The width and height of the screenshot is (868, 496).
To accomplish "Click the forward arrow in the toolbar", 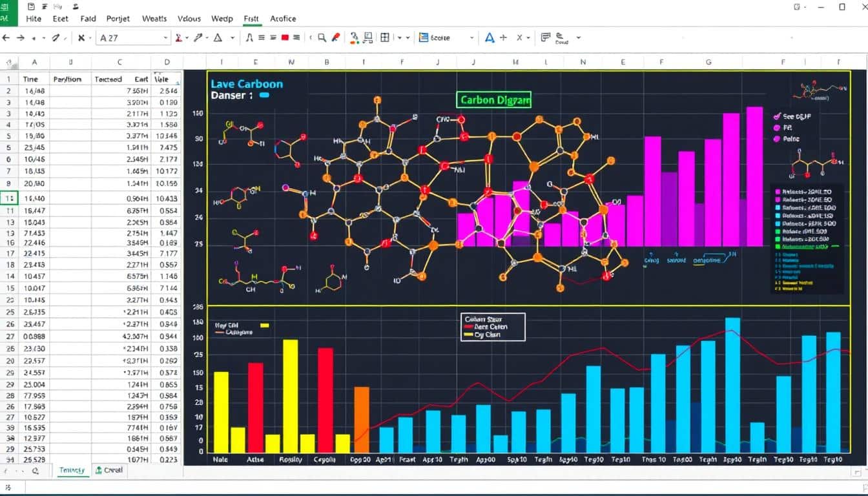I will (21, 38).
